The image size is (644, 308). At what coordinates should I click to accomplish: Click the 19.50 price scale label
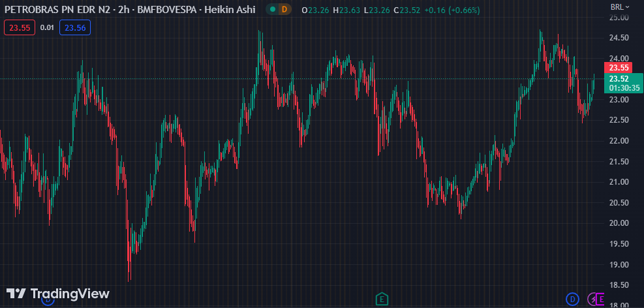(619, 244)
